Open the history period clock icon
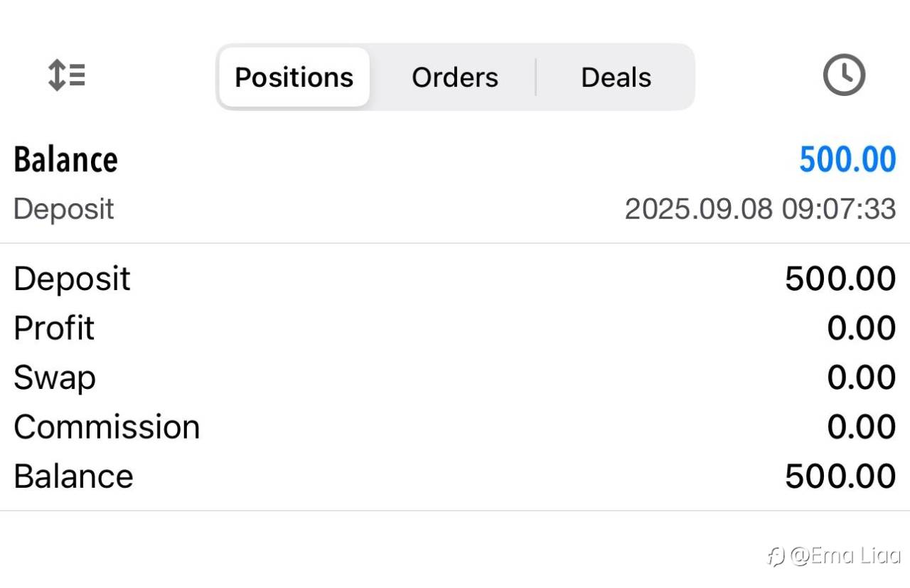 (844, 75)
